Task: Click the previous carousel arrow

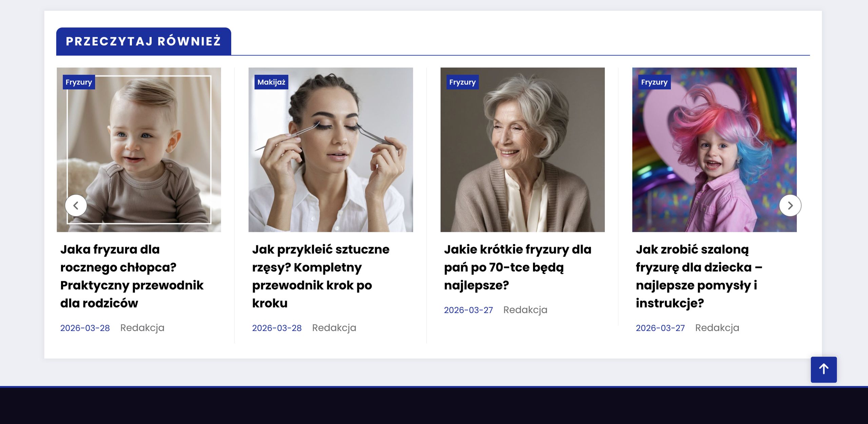Action: 76,205
